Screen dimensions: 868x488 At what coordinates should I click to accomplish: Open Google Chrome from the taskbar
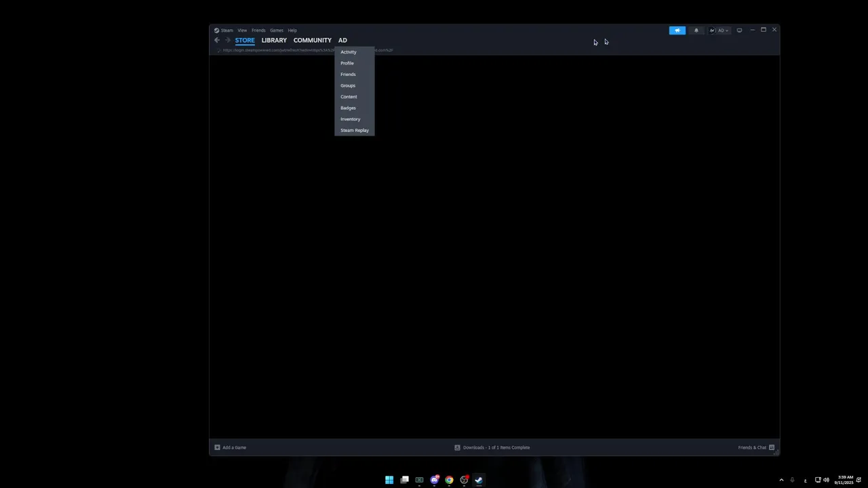click(x=449, y=480)
